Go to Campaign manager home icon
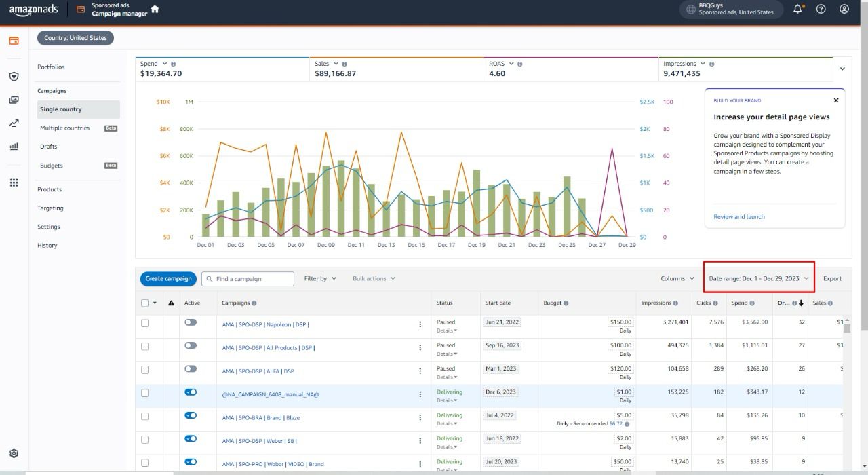868x475 pixels. 155,9
